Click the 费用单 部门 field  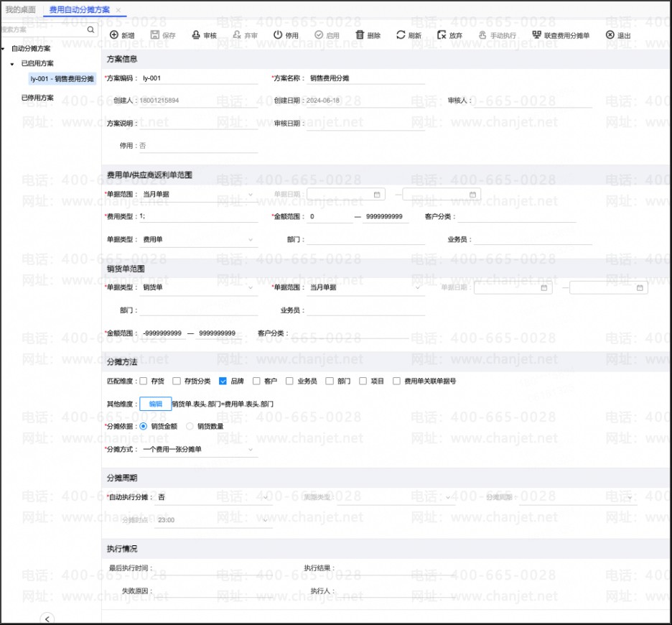click(365, 239)
